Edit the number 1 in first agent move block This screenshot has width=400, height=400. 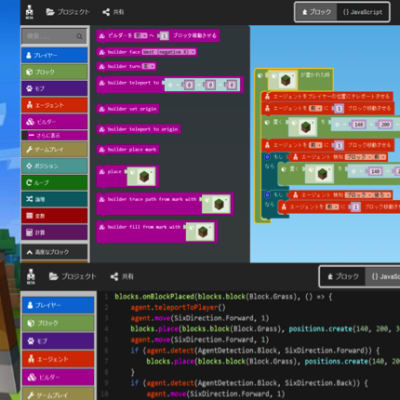click(x=339, y=109)
